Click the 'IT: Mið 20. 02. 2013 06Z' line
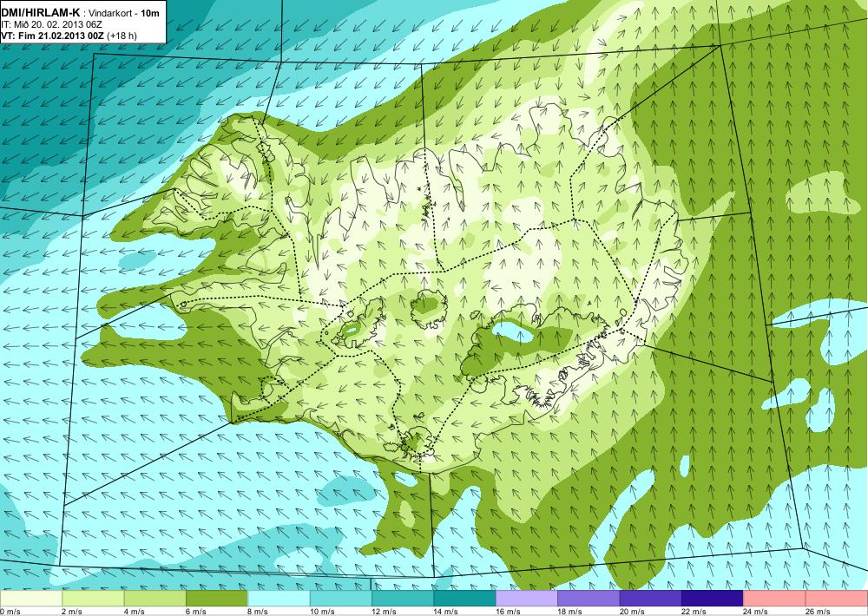 tap(52, 24)
